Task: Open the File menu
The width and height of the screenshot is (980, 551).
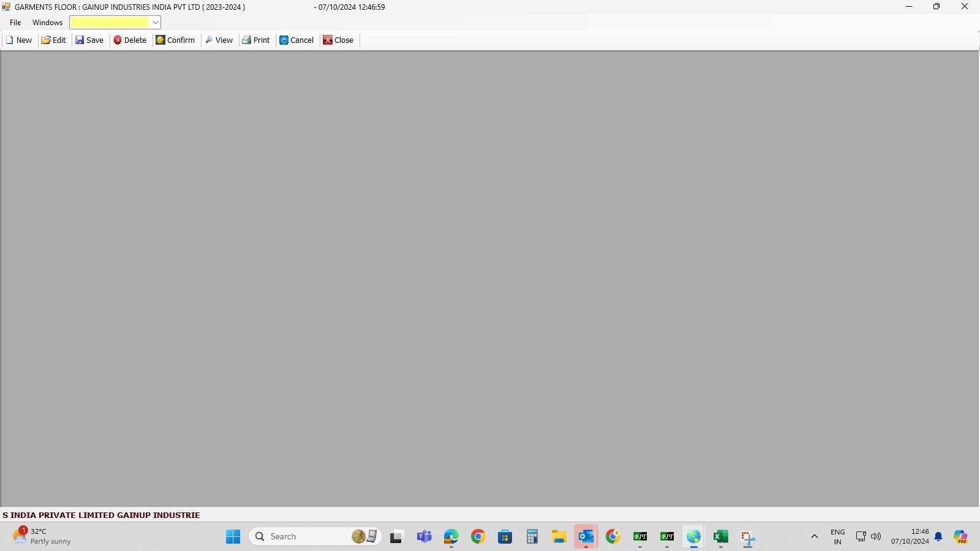Action: [x=15, y=23]
